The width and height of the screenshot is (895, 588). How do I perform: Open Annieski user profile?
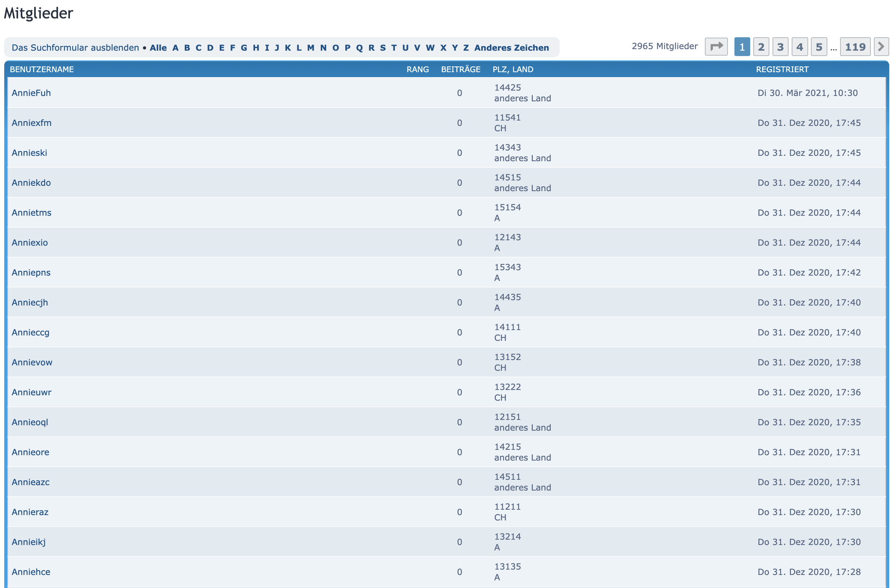click(29, 153)
